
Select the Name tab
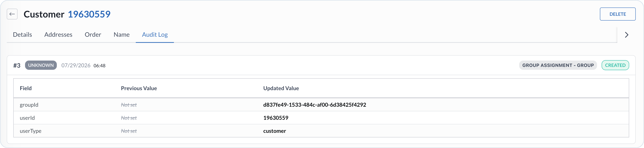tap(122, 34)
